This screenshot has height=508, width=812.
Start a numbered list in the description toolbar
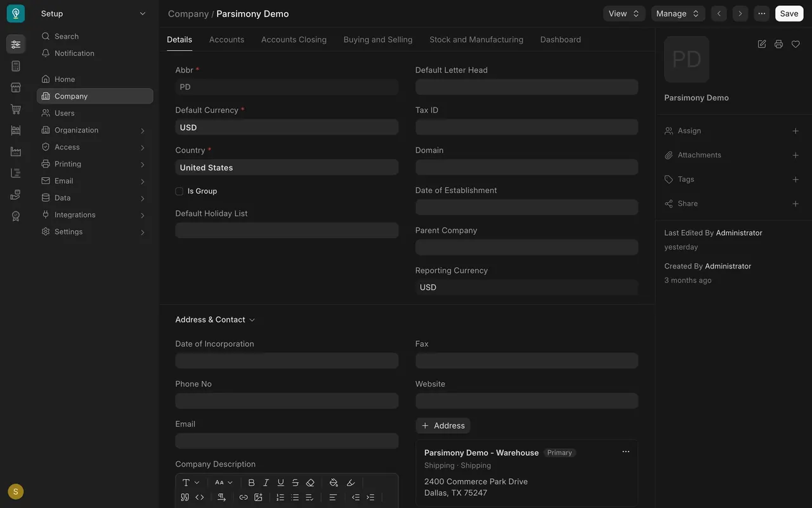(x=280, y=497)
